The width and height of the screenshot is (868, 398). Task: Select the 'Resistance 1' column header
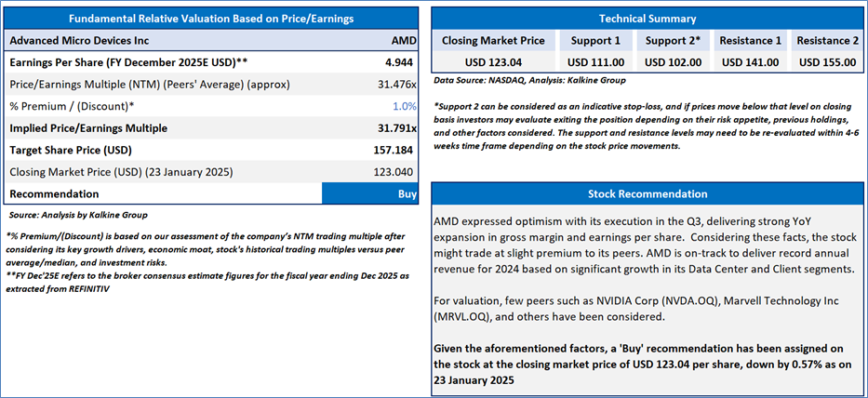(x=750, y=41)
